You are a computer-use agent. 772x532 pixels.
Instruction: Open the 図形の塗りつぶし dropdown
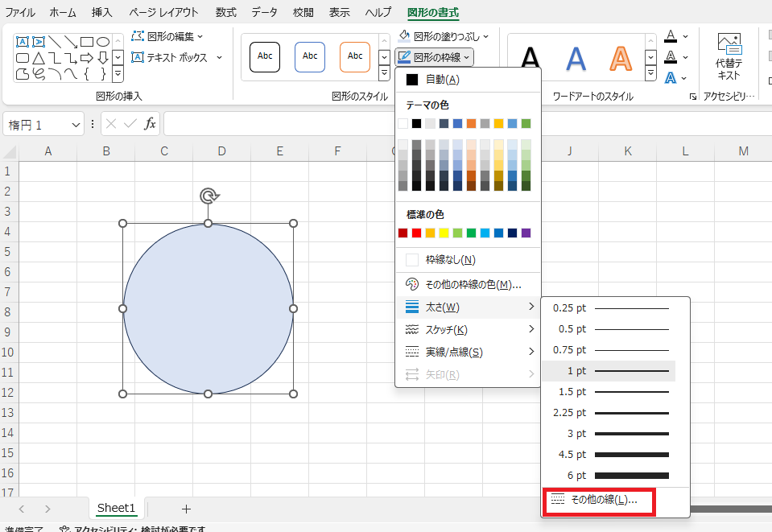click(443, 36)
